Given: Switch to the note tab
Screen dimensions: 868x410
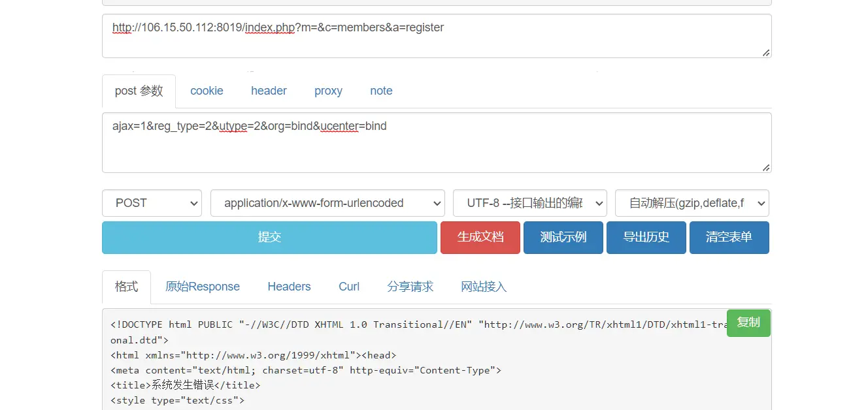Looking at the screenshot, I should [381, 91].
